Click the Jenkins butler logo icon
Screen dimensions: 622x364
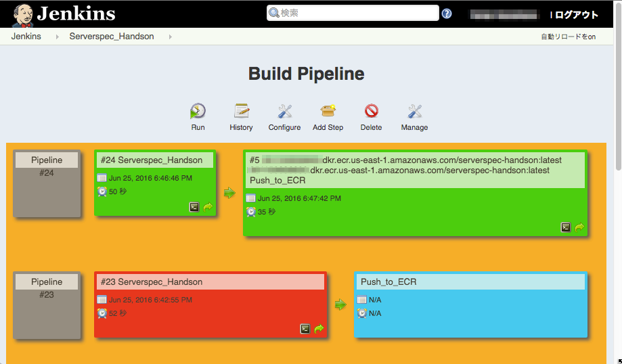point(22,16)
